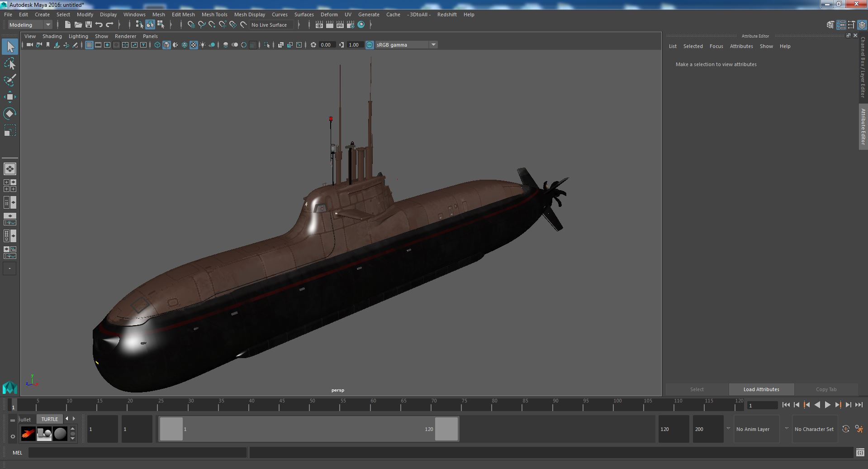Activate the Lasso select tool
868x469 pixels.
point(10,64)
